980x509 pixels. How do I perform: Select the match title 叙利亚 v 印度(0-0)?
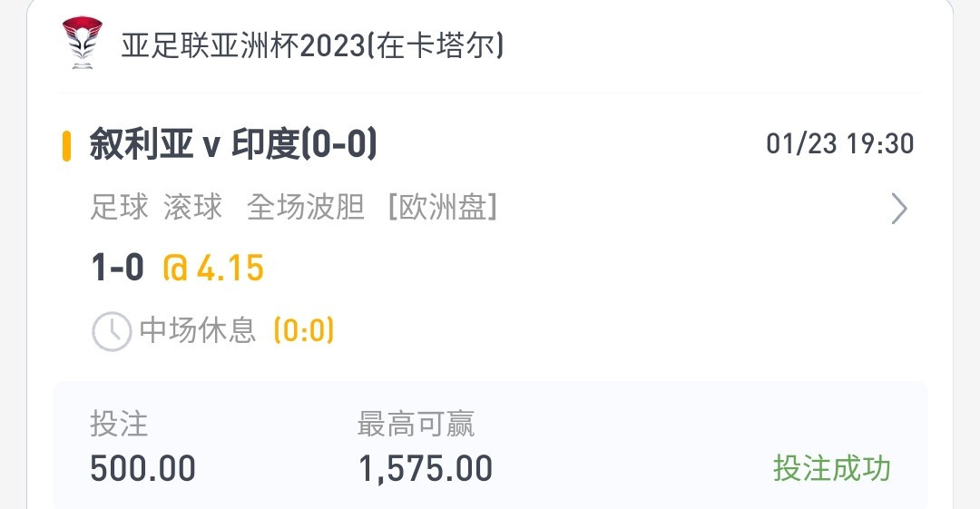[233, 144]
